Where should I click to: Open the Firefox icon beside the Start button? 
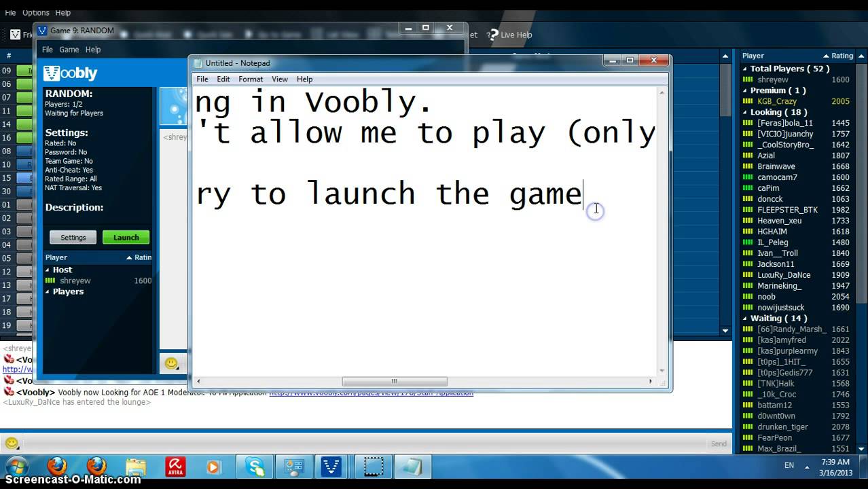[x=57, y=467]
